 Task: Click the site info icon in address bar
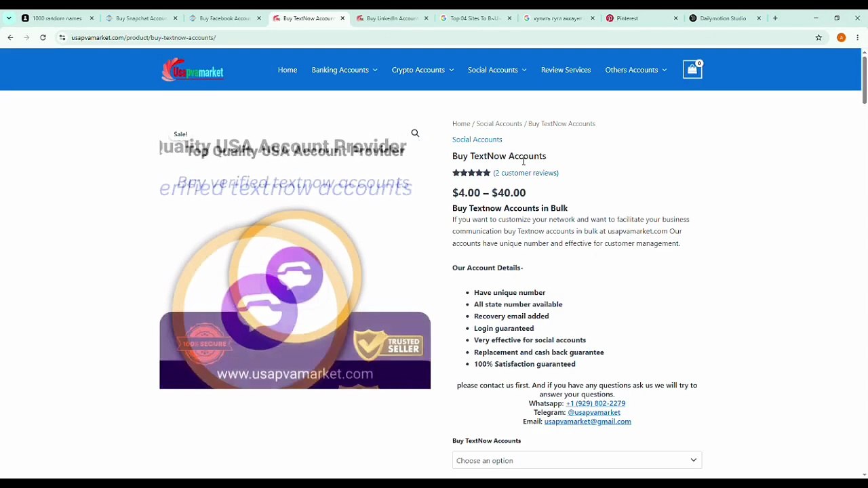click(62, 37)
